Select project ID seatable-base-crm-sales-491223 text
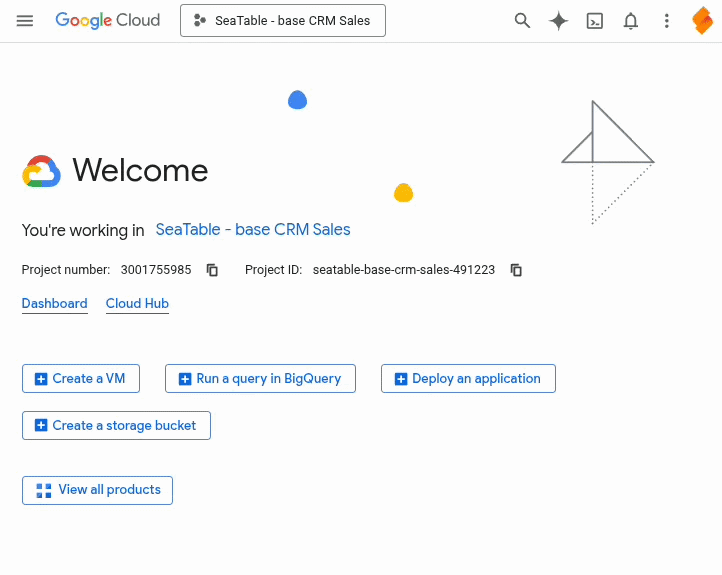Image resolution: width=722 pixels, height=575 pixels. pos(404,270)
